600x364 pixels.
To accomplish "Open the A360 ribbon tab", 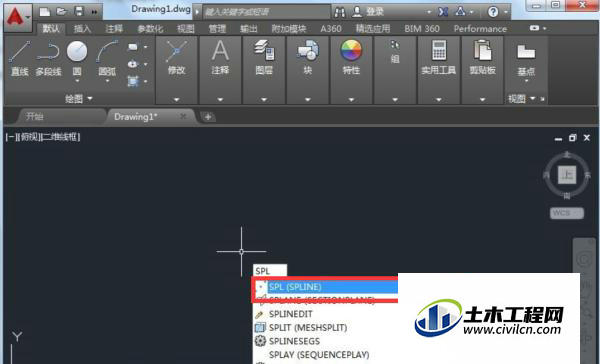I will tap(331, 29).
